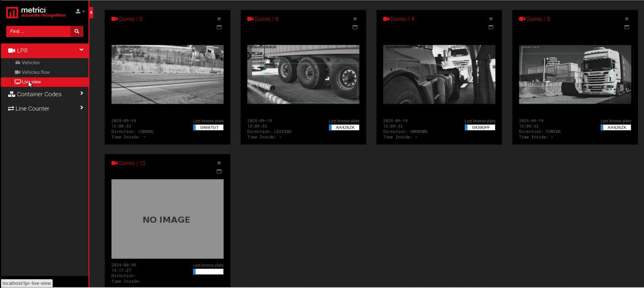This screenshot has width=644, height=288.
Task: Maximize the Durres / 0 camera panel
Action: click(x=219, y=27)
